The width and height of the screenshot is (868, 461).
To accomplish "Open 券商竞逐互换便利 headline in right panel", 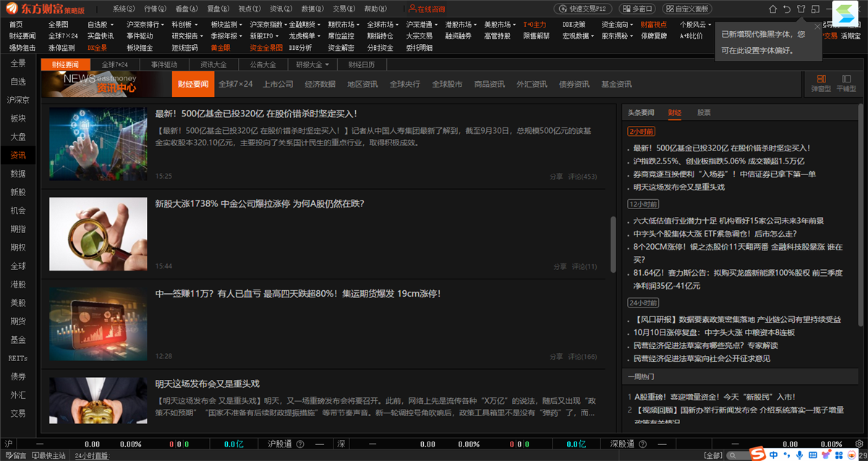I will point(725,174).
